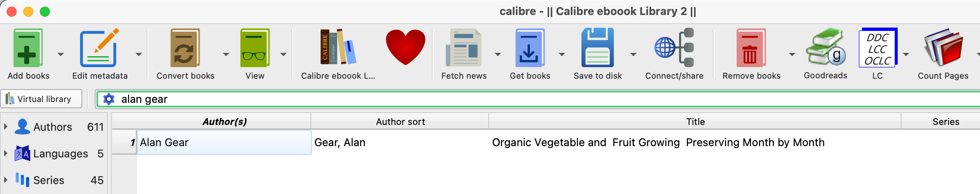Click the Get books icon
Screen dimensions: 980x194
(529, 48)
